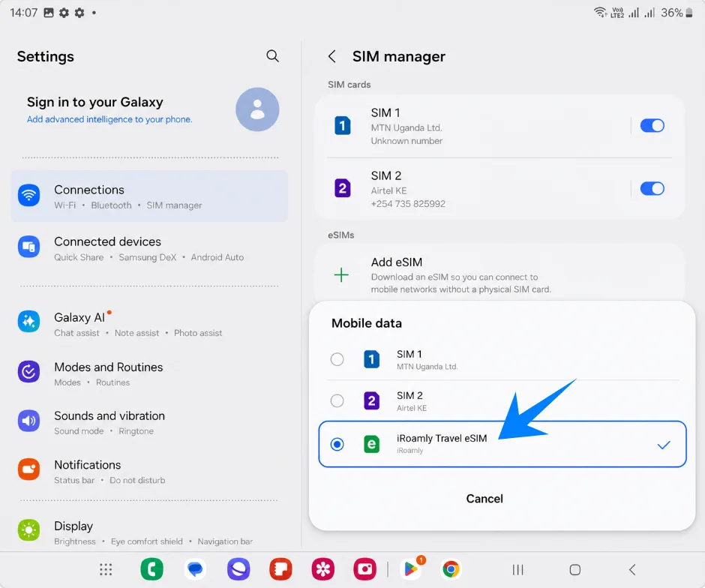This screenshot has height=588, width=705.
Task: Select SIM 1 radio for mobile data
Action: click(x=337, y=359)
